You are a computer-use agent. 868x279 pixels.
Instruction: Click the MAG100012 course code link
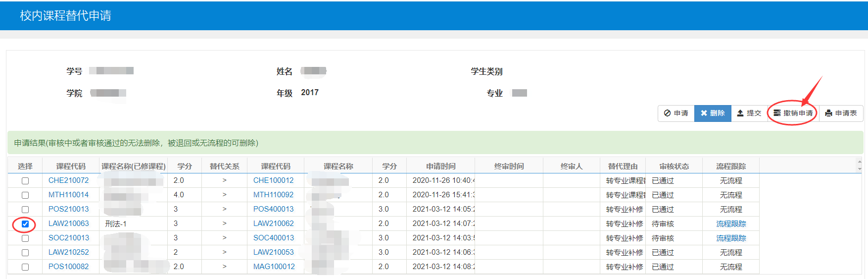coord(274,267)
